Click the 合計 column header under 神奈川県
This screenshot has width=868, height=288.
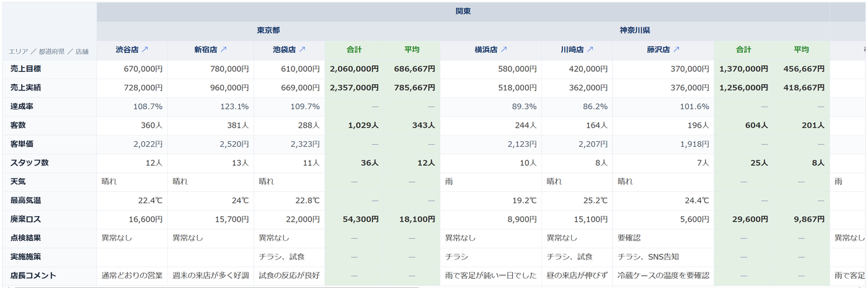pos(743,50)
